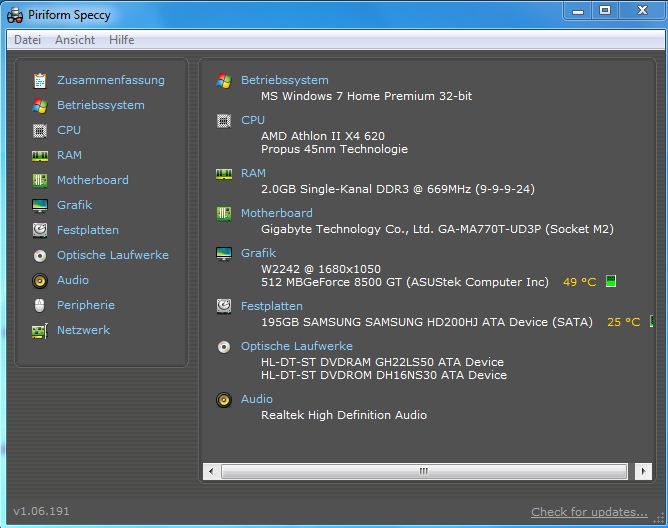Click the CPU chip icon in sidebar
The height and width of the screenshot is (528, 668).
(x=40, y=130)
